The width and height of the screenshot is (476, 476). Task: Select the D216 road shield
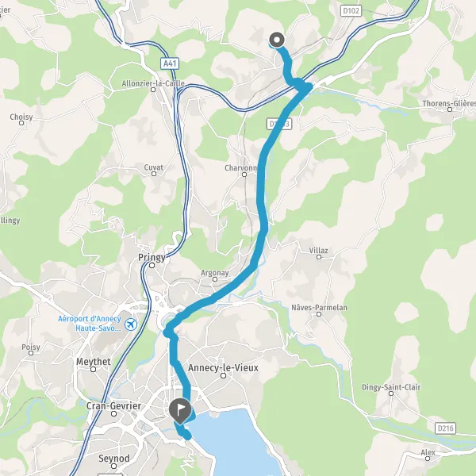(x=445, y=428)
